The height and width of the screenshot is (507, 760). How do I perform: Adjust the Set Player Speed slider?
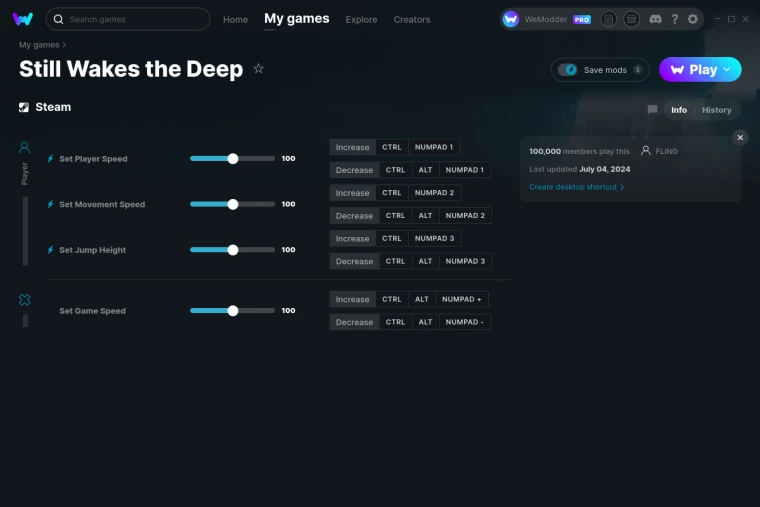click(x=233, y=158)
